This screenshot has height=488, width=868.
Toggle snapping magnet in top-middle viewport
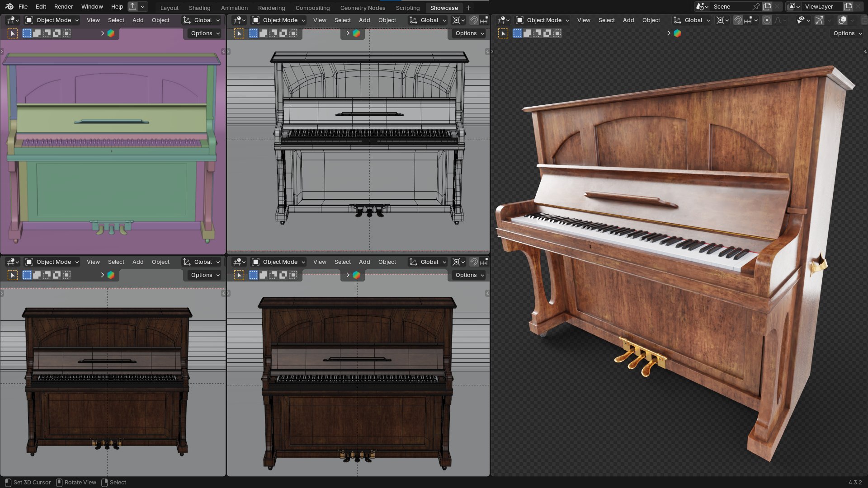coord(474,20)
